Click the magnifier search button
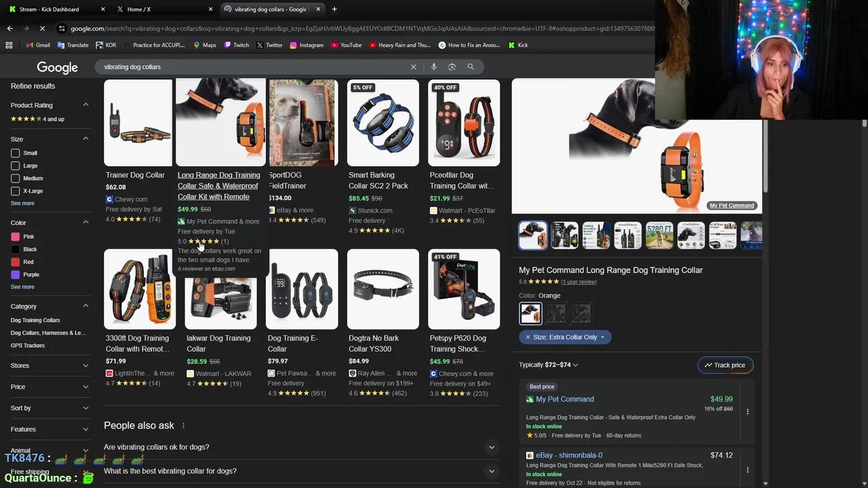This screenshot has height=488, width=868. (471, 66)
